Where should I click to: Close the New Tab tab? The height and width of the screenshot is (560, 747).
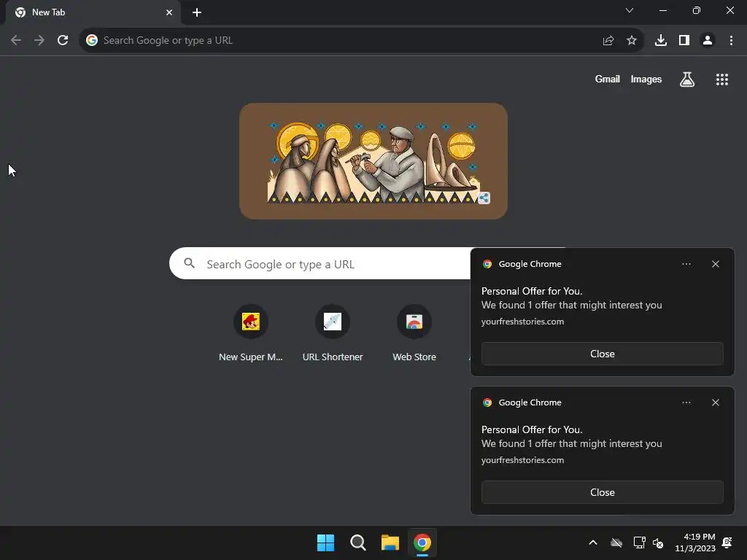169,12
